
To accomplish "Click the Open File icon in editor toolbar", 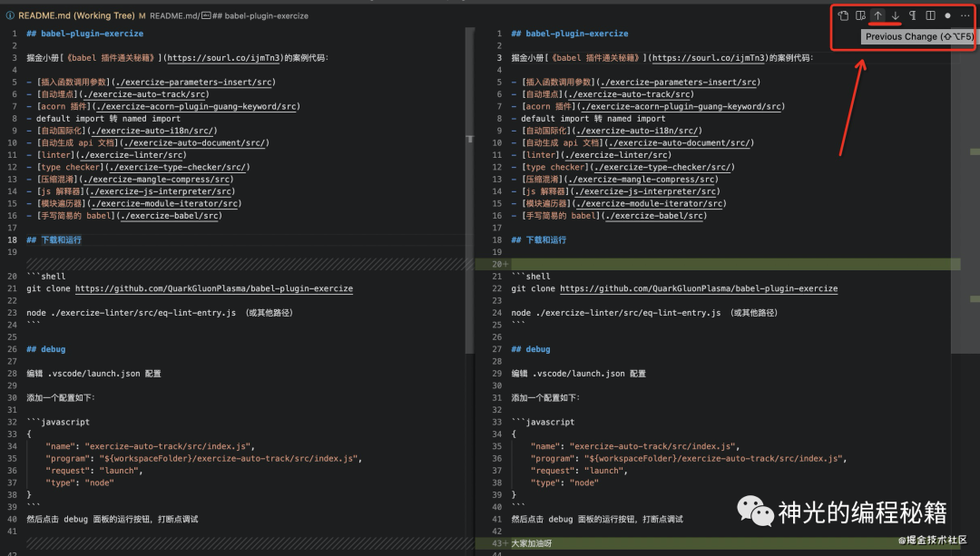I will pos(843,15).
